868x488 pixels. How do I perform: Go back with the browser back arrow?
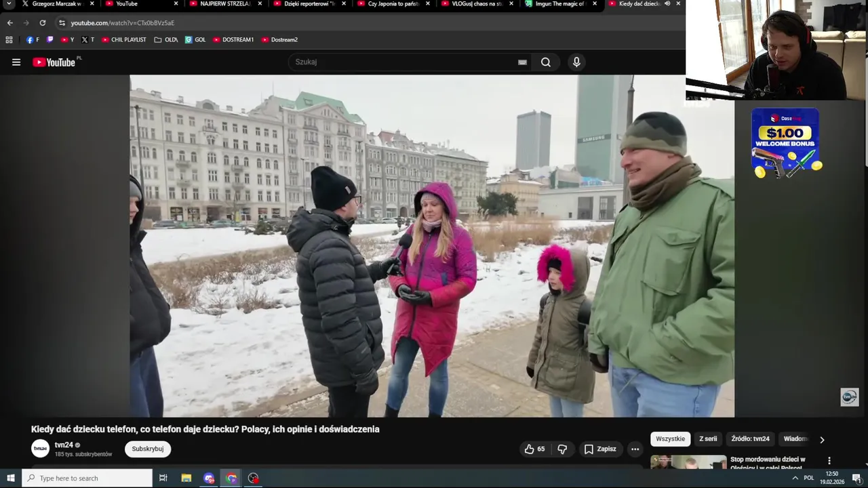point(9,23)
